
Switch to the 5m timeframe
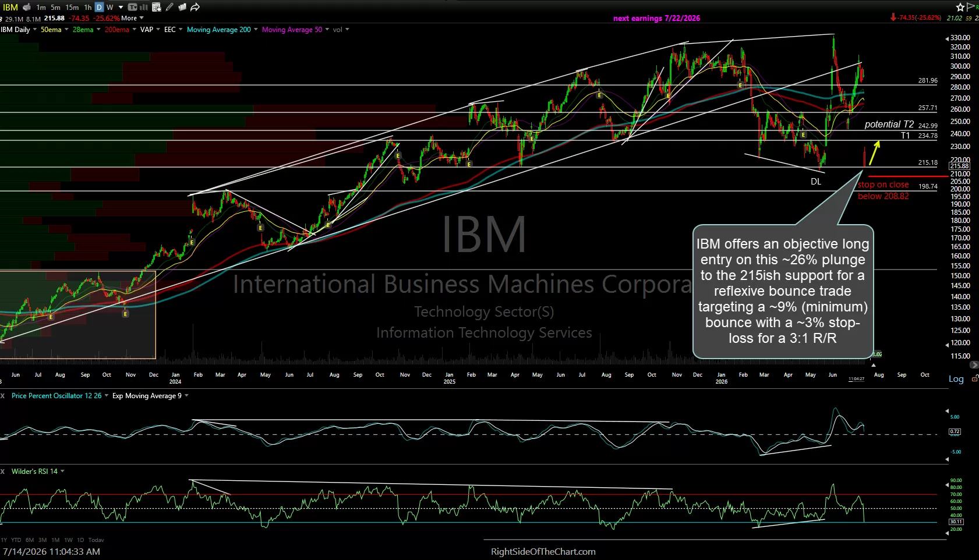[55, 7]
